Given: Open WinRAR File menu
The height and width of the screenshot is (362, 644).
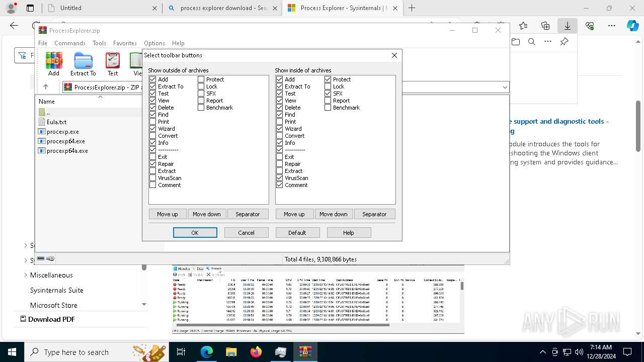Looking at the screenshot, I should pyautogui.click(x=43, y=43).
